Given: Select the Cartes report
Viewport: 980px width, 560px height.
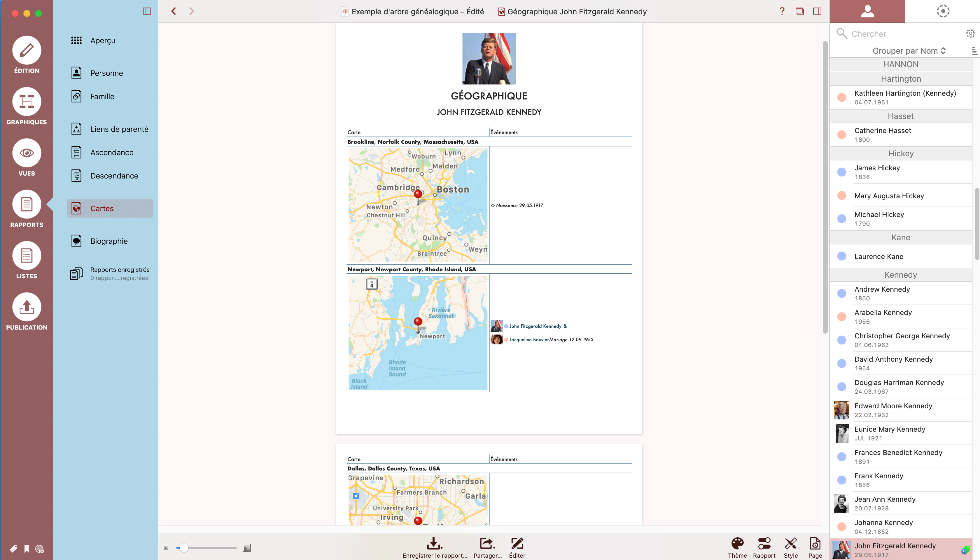Looking at the screenshot, I should (x=110, y=209).
